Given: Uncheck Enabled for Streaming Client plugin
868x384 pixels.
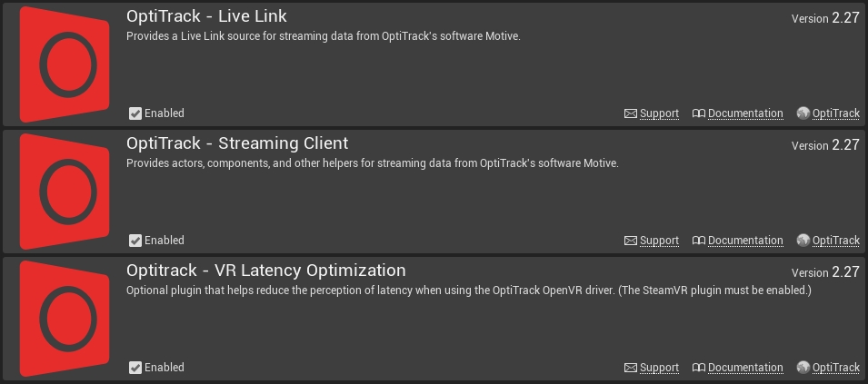Looking at the screenshot, I should click(x=135, y=241).
